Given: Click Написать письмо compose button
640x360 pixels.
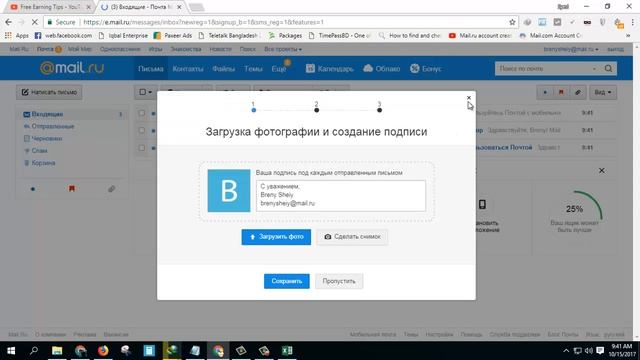Looking at the screenshot, I should [49, 92].
